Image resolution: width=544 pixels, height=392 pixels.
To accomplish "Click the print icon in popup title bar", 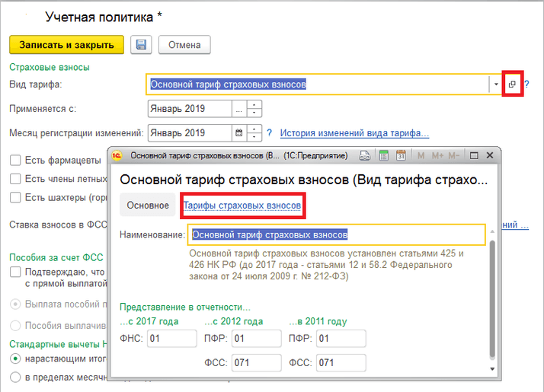I will click(365, 155).
